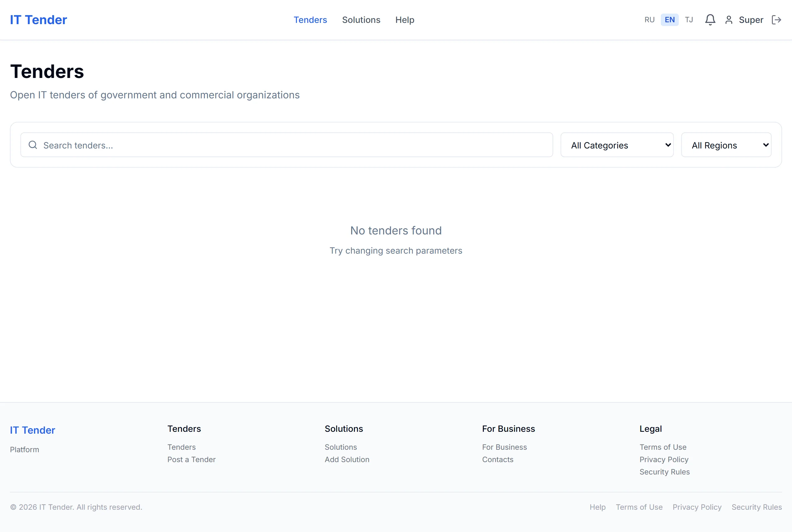Open the All Regions dropdown
The width and height of the screenshot is (792, 532).
click(726, 145)
